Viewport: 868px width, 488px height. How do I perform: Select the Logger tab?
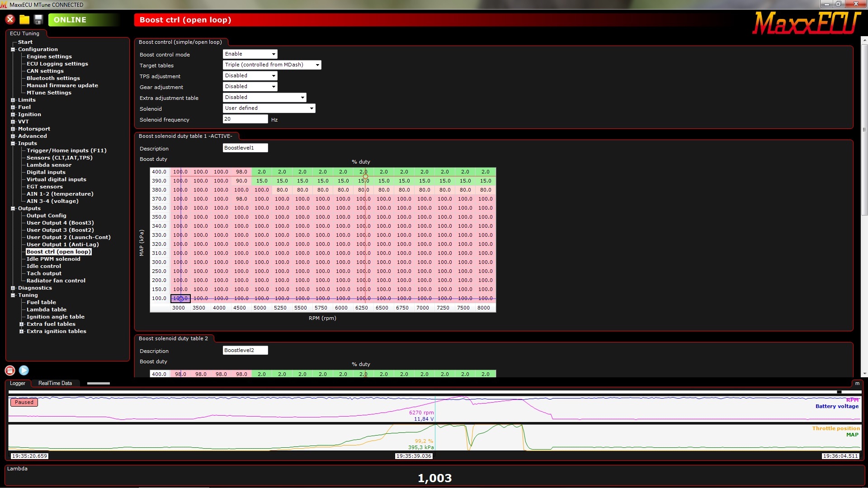(x=18, y=383)
